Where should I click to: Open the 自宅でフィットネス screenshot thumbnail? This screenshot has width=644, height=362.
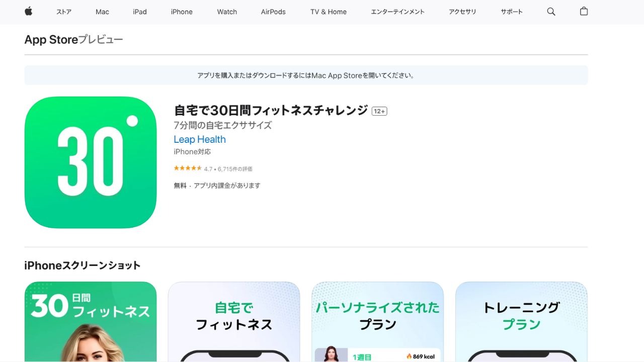click(x=234, y=322)
